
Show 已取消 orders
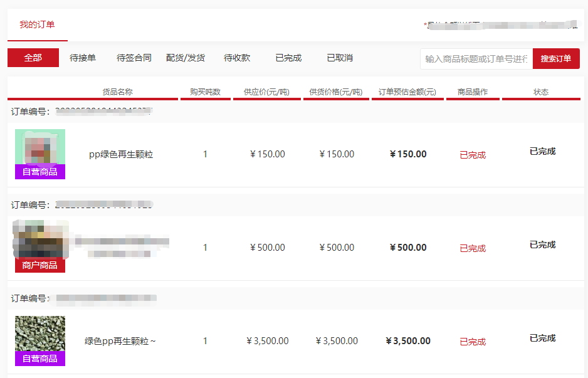(340, 58)
